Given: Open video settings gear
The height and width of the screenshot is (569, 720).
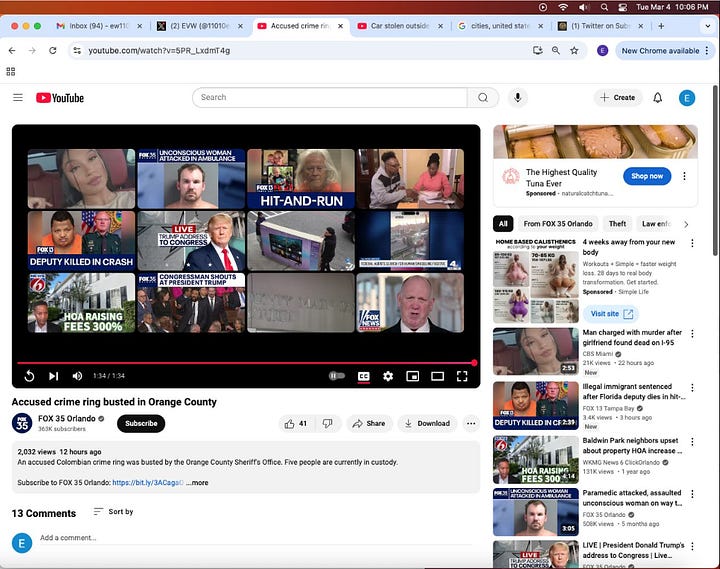Looking at the screenshot, I should pos(388,376).
